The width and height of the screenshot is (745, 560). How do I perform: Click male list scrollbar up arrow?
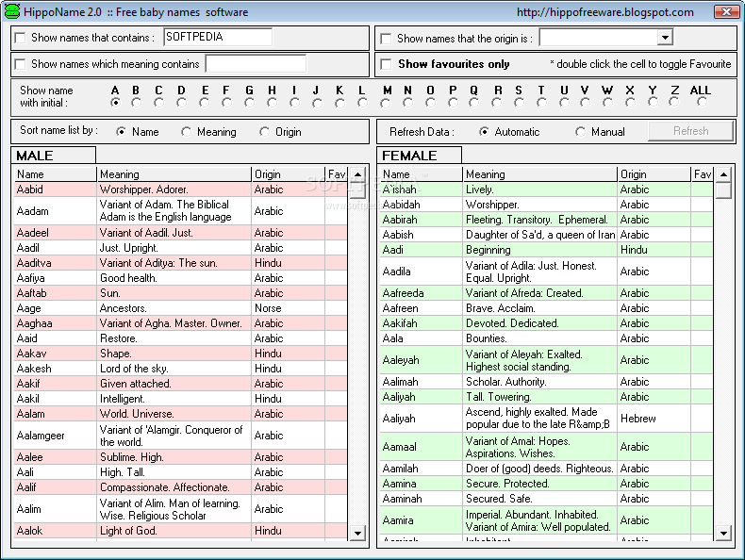[x=357, y=174]
